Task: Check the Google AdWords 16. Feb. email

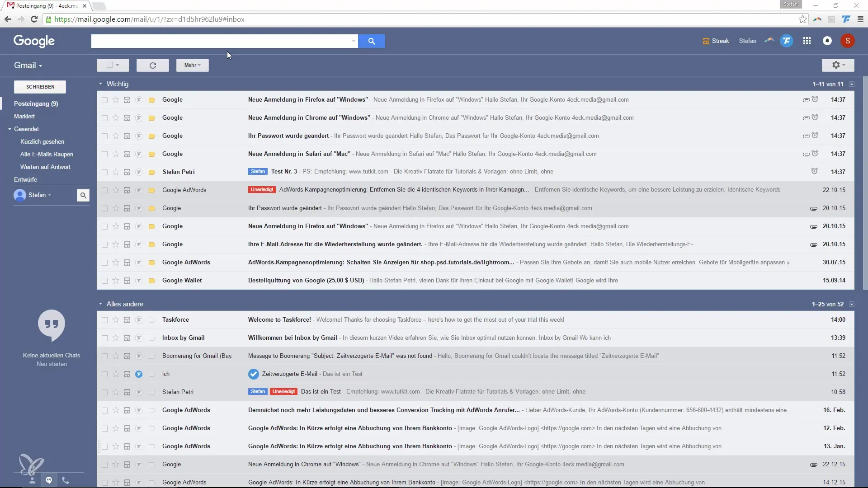Action: pyautogui.click(x=104, y=410)
